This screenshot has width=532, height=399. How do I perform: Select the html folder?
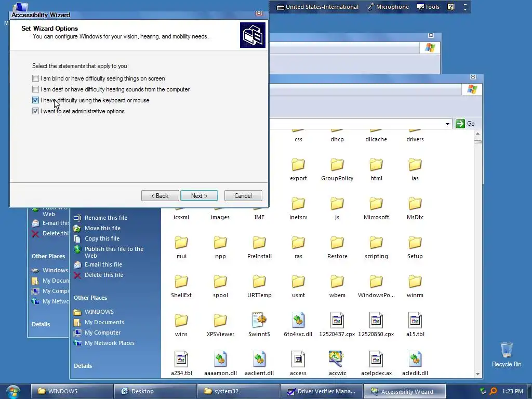[x=376, y=170]
